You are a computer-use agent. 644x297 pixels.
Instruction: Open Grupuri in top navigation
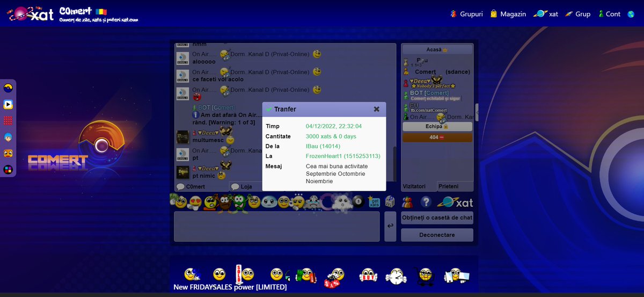466,14
